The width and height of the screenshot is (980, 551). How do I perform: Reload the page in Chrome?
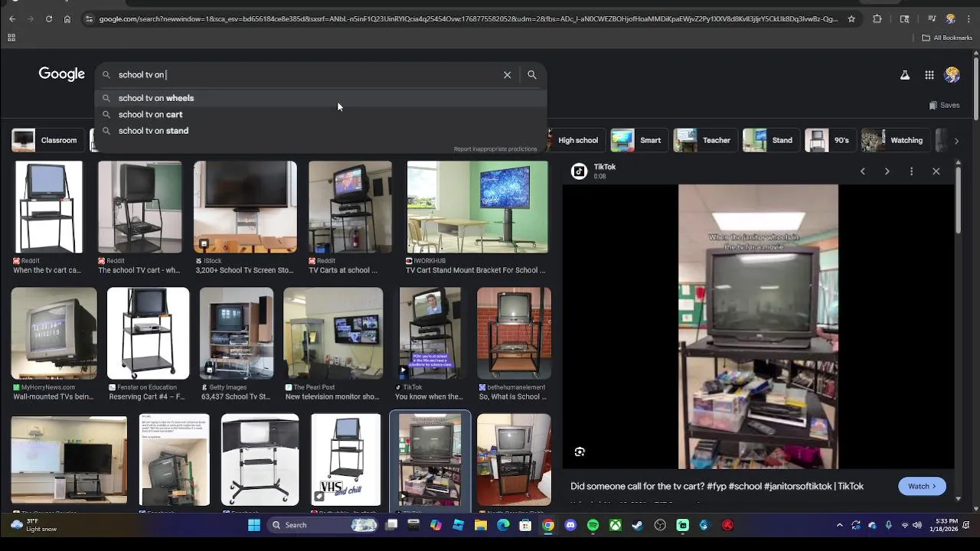[49, 19]
